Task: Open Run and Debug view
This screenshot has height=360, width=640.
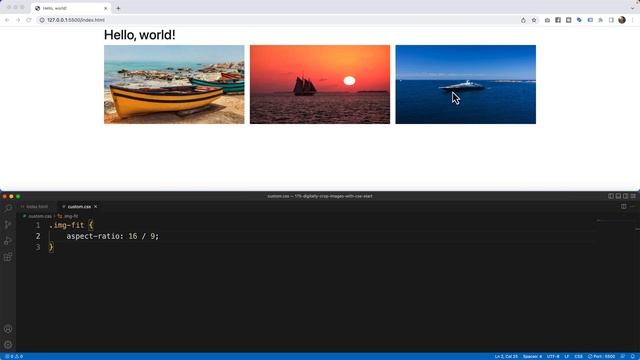Action: (8, 240)
